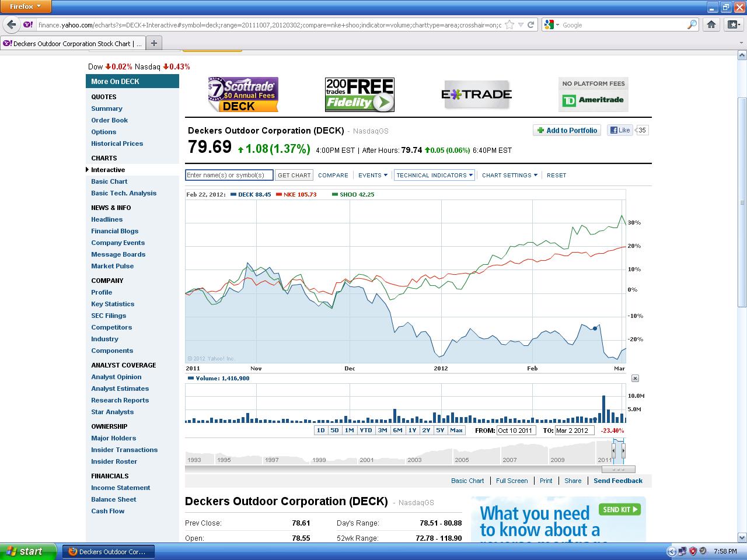
Task: Click the magnifier icon in the search box
Action: pos(692,24)
